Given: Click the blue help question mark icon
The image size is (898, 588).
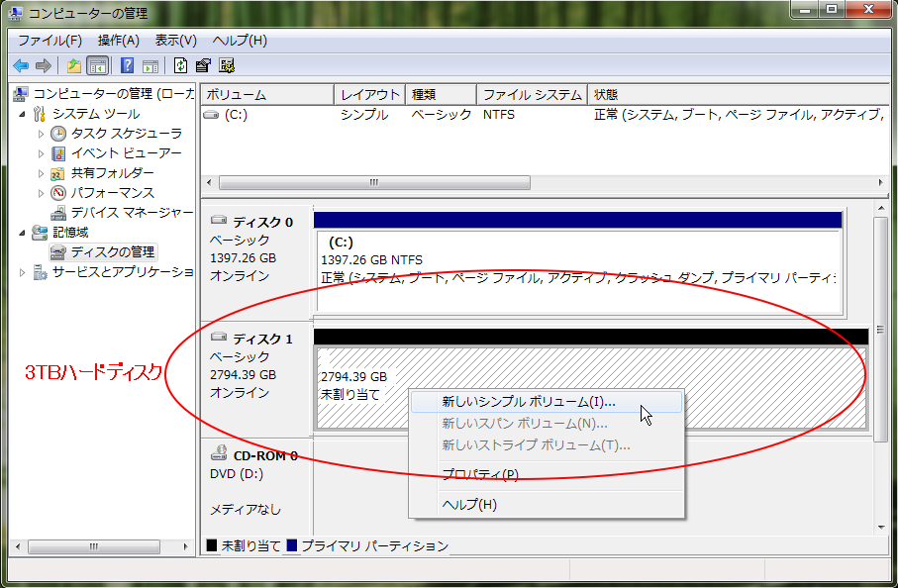Looking at the screenshot, I should (127, 66).
